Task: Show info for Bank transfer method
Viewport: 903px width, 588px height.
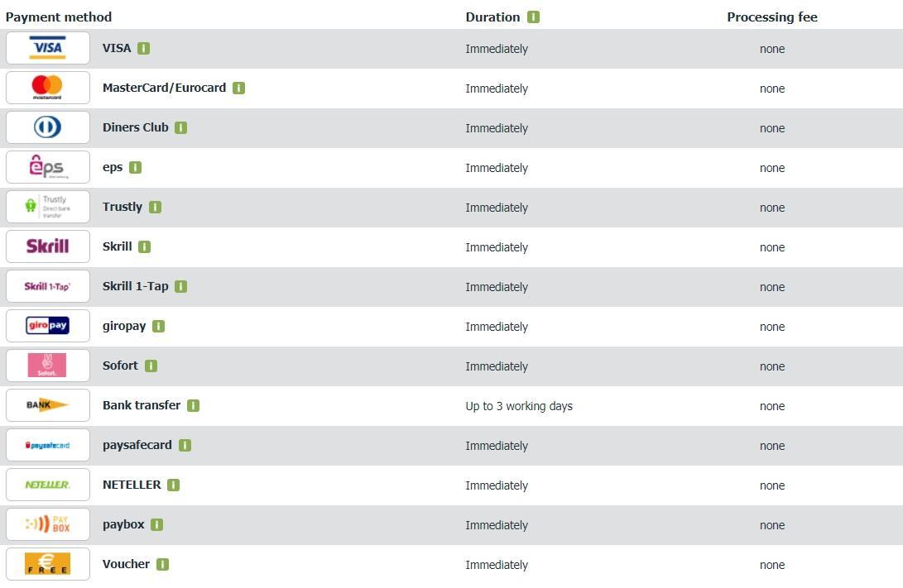Action: click(193, 406)
